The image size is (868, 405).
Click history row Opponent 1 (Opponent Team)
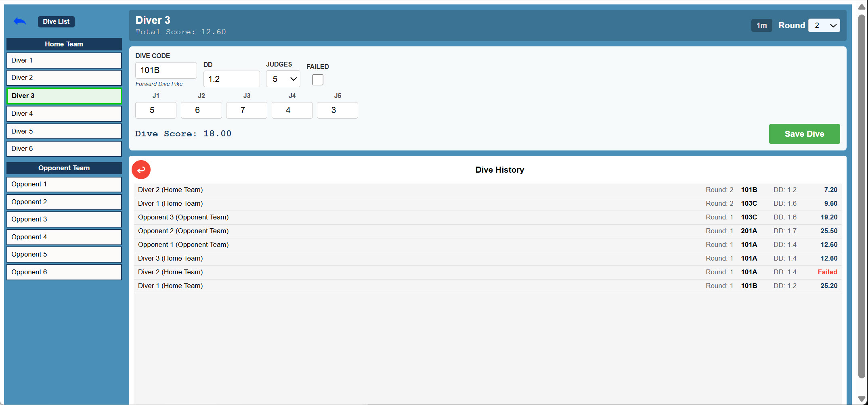click(x=488, y=245)
